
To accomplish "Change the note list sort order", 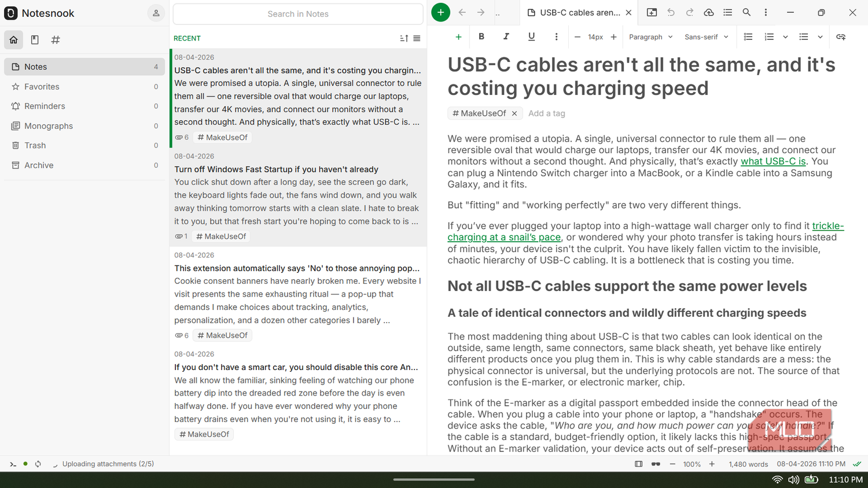I will click(404, 38).
